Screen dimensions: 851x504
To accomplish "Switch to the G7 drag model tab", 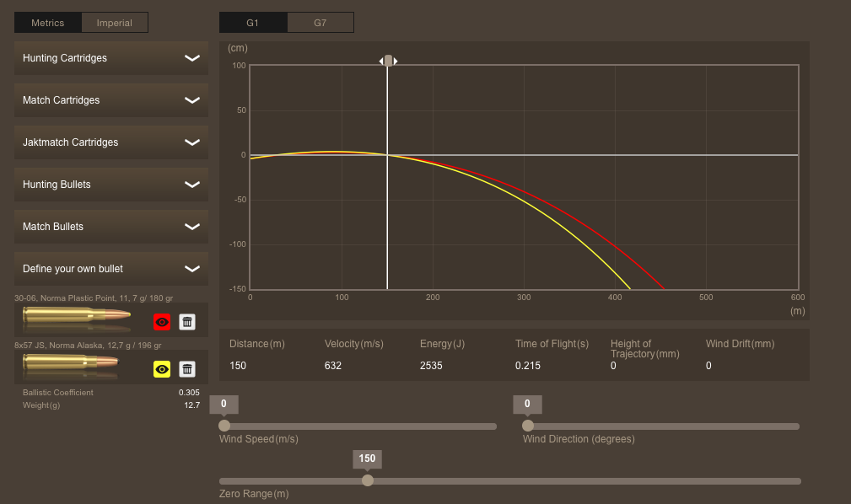I will tap(320, 23).
